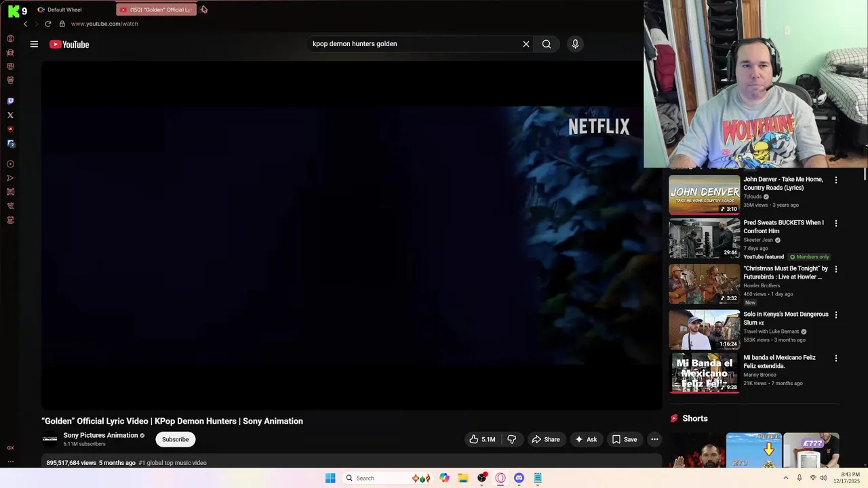
Task: Open menu for Pred Sweats BUCKETS video
Action: 835,223
